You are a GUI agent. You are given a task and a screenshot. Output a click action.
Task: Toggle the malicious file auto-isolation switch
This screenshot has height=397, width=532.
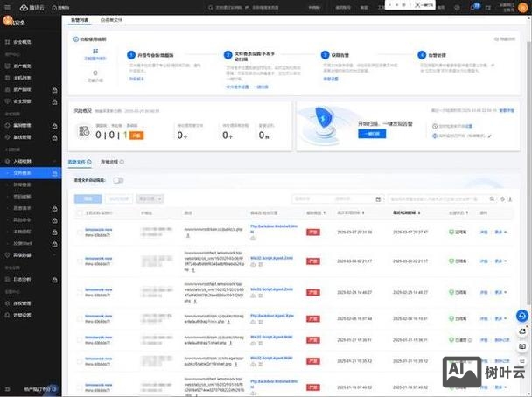[x=117, y=180]
